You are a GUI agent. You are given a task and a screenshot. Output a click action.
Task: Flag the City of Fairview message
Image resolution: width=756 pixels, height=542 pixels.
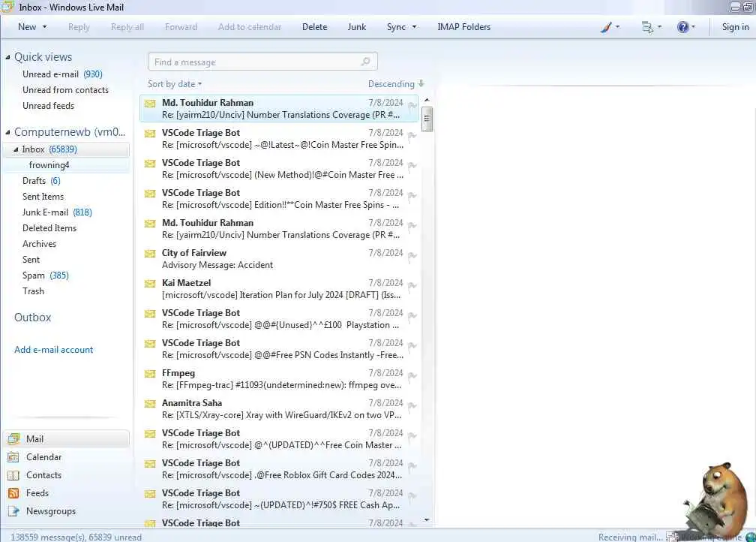(x=412, y=256)
